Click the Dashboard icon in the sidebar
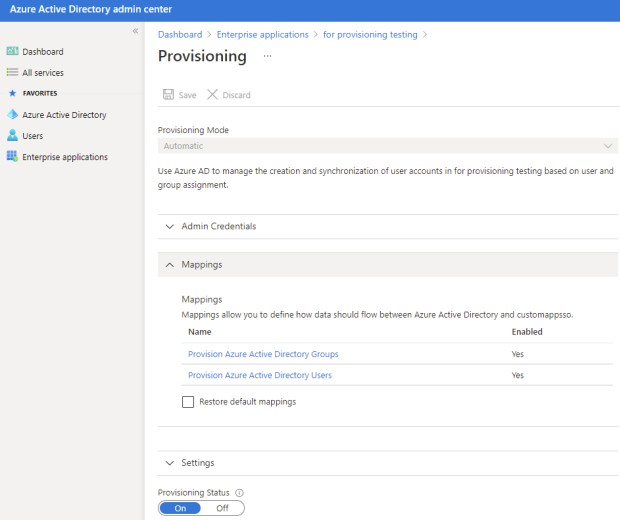 [x=12, y=51]
